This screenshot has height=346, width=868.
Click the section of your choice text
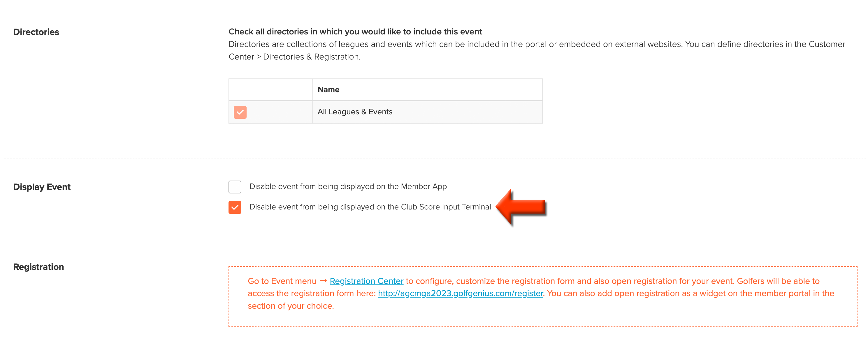click(x=291, y=306)
